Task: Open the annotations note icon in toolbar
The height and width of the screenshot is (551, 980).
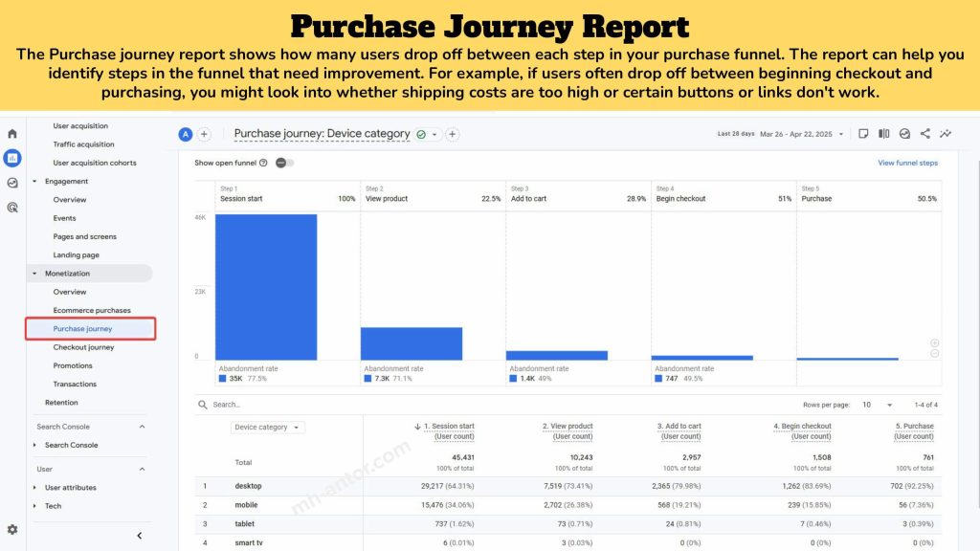Action: (863, 134)
